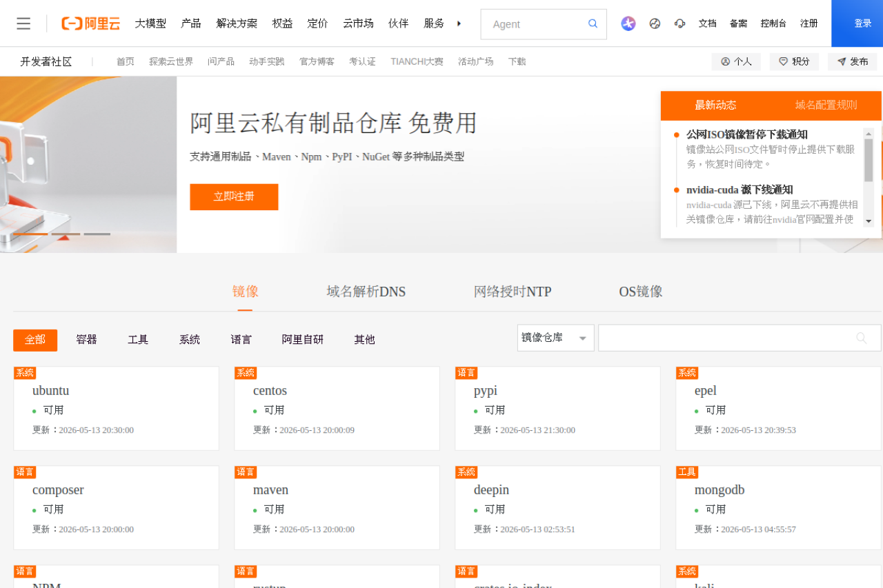Open the headset customer support icon
Viewport: 883px width, 588px height.
tap(680, 23)
